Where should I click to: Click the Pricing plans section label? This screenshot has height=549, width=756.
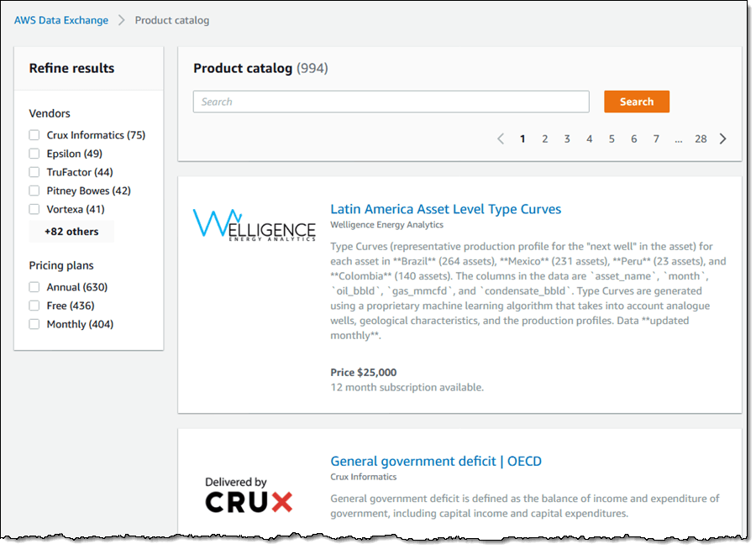[x=61, y=265]
